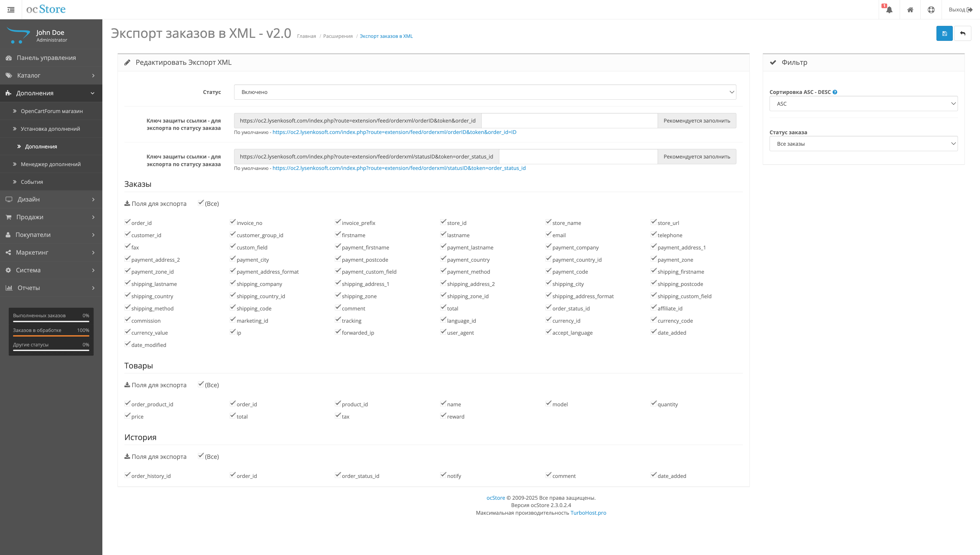The height and width of the screenshot is (555, 980).
Task: Click first Рекомендуется заполнить addon label
Action: click(x=697, y=121)
